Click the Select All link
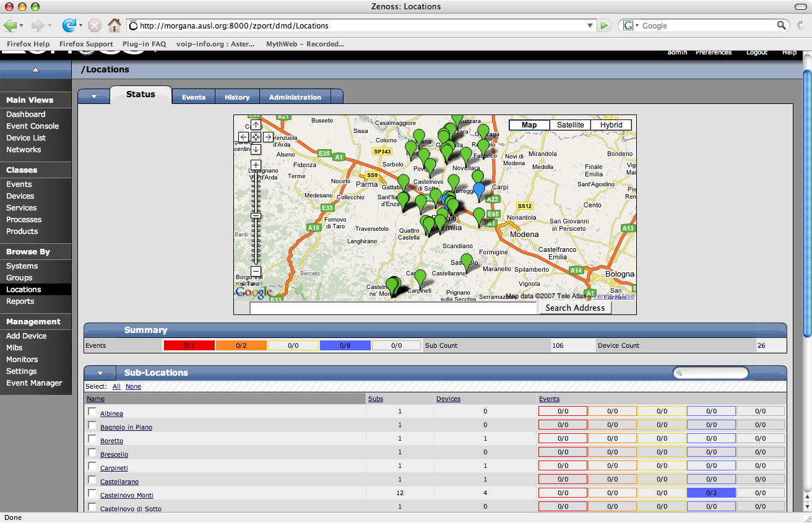The width and height of the screenshot is (812, 523). click(116, 386)
